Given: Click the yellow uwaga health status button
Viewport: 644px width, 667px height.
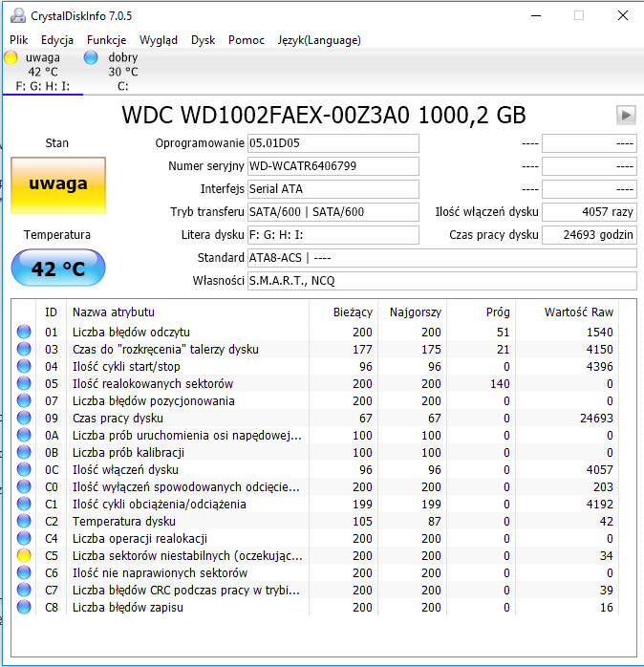Looking at the screenshot, I should click(58, 185).
